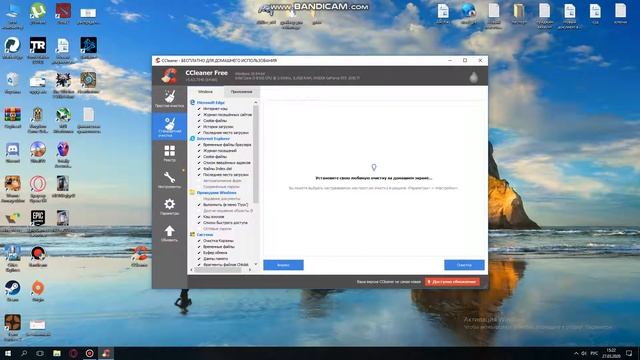Enable Сохранённые пароли checkbox

(x=199, y=187)
